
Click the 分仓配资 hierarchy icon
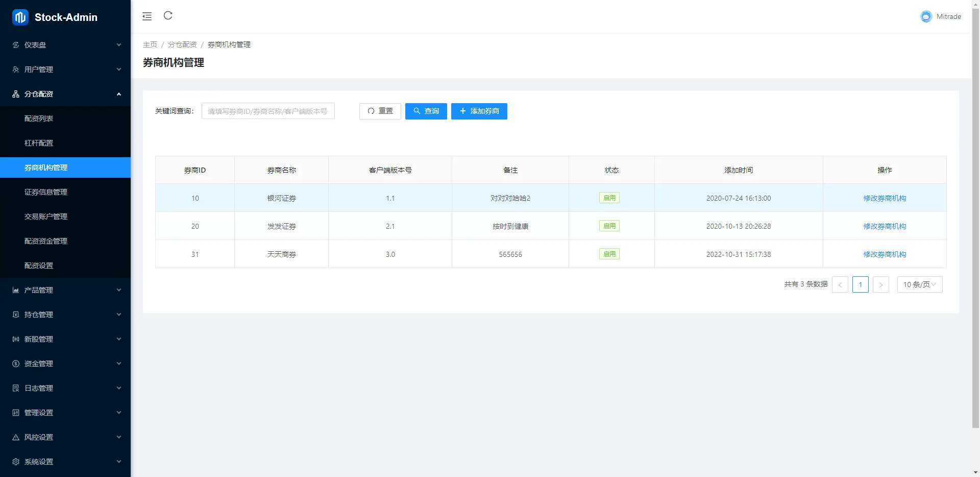click(16, 94)
